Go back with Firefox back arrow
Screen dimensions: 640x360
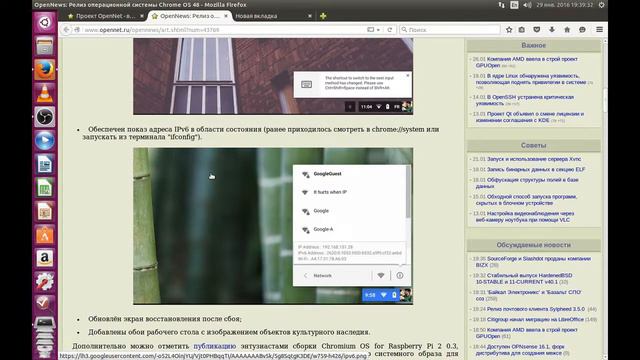click(66, 29)
